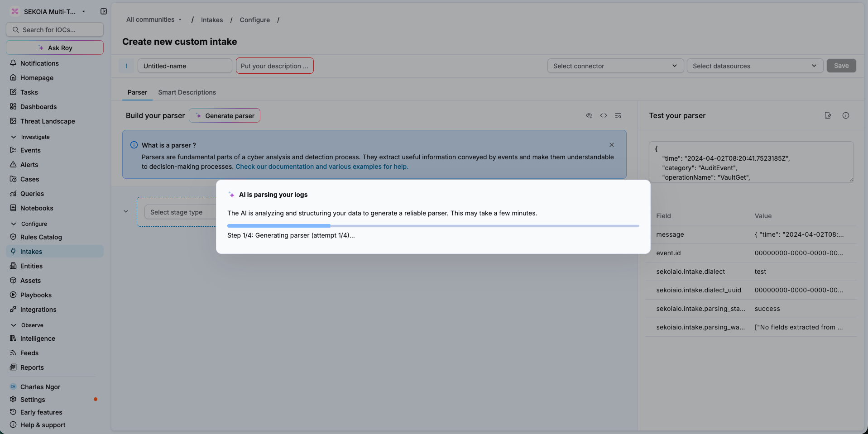Open Help & support
Screen dimensions: 868x434
pyautogui.click(x=43, y=425)
